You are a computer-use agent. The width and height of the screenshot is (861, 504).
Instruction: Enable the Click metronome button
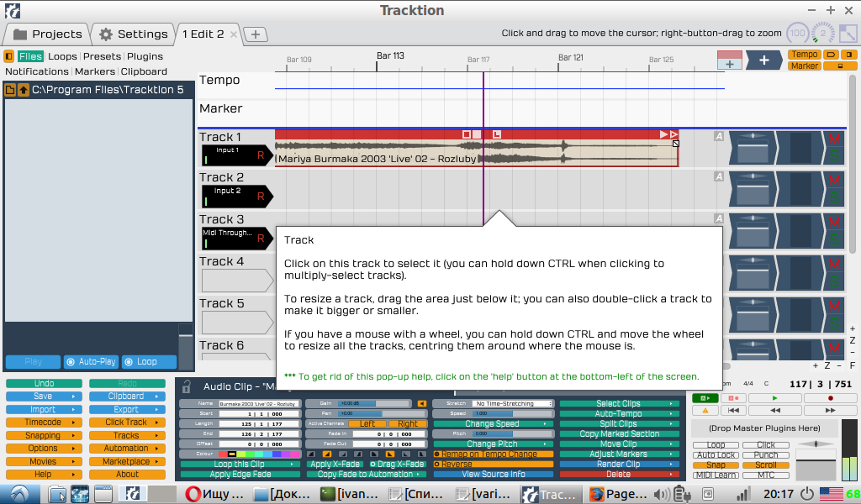[x=765, y=444]
